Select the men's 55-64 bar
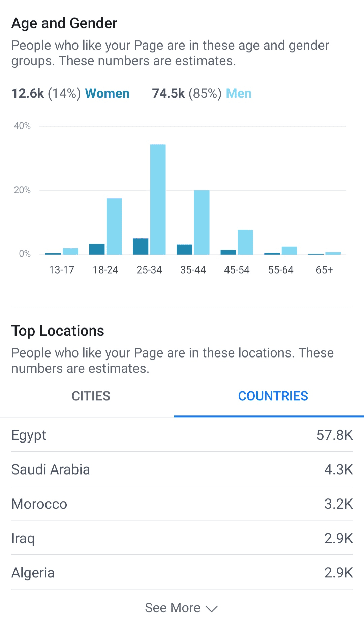The image size is (364, 628). point(289,251)
